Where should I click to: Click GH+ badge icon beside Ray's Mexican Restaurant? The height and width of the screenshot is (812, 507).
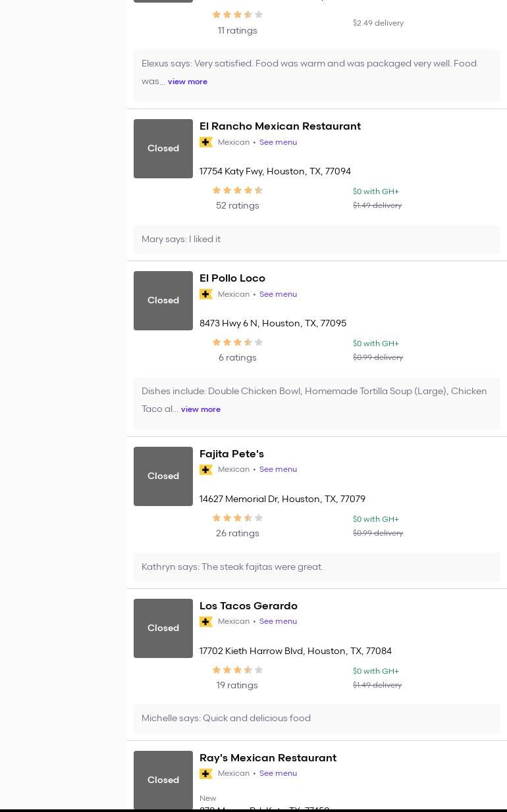click(206, 774)
